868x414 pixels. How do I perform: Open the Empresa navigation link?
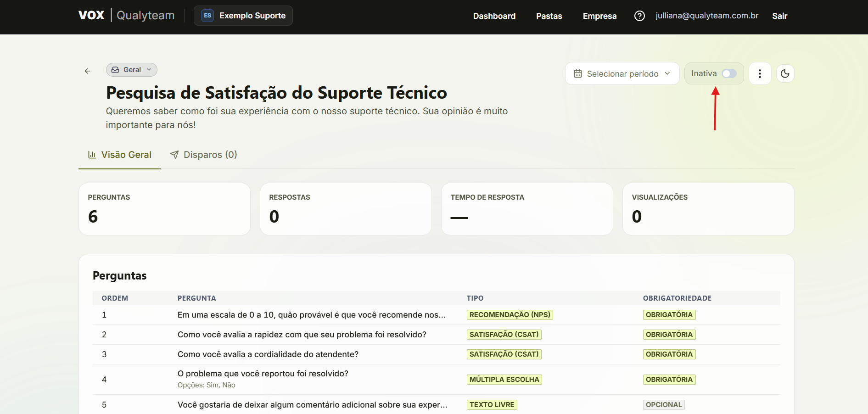point(599,16)
